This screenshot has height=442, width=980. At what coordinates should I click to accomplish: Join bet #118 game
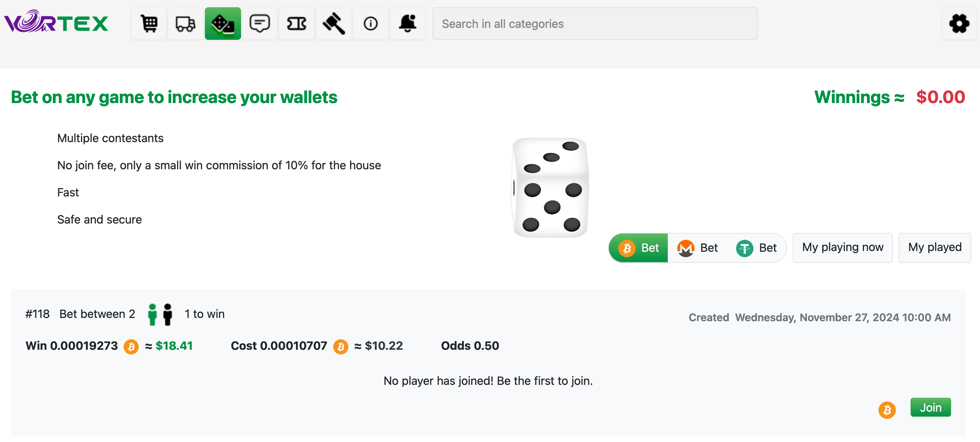[930, 406]
